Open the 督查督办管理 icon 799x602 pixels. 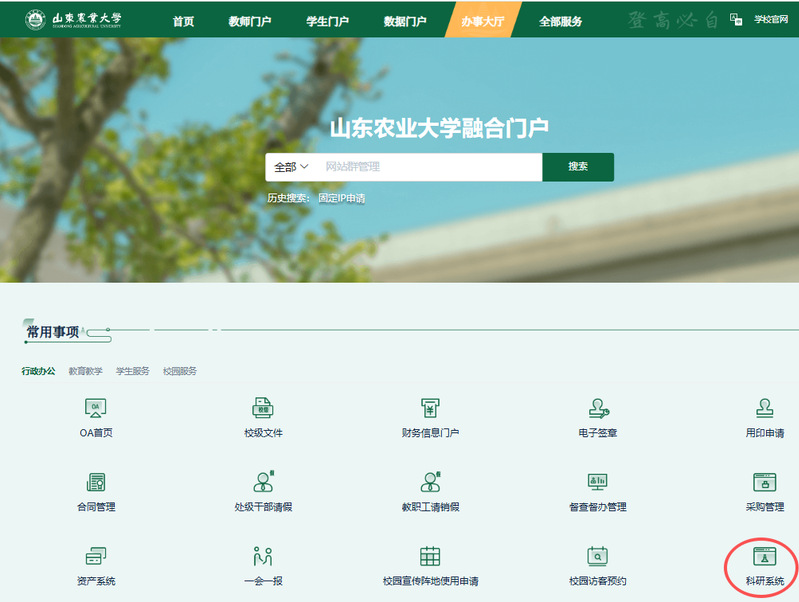click(x=597, y=482)
